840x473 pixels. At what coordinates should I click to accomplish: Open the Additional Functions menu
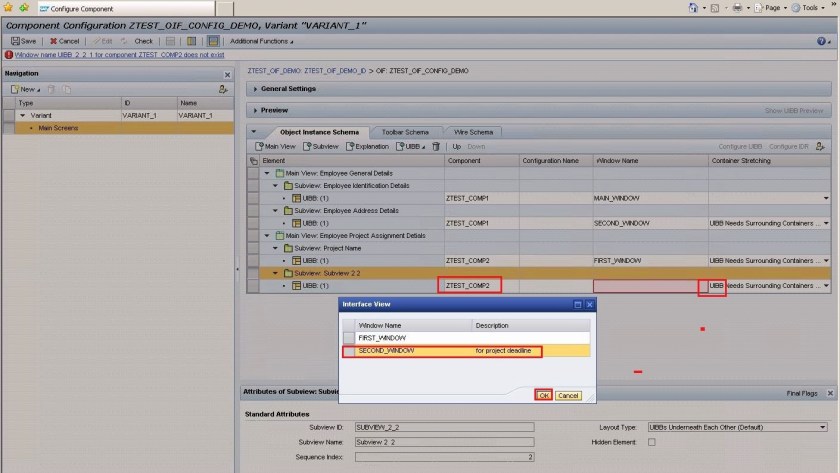tap(263, 41)
